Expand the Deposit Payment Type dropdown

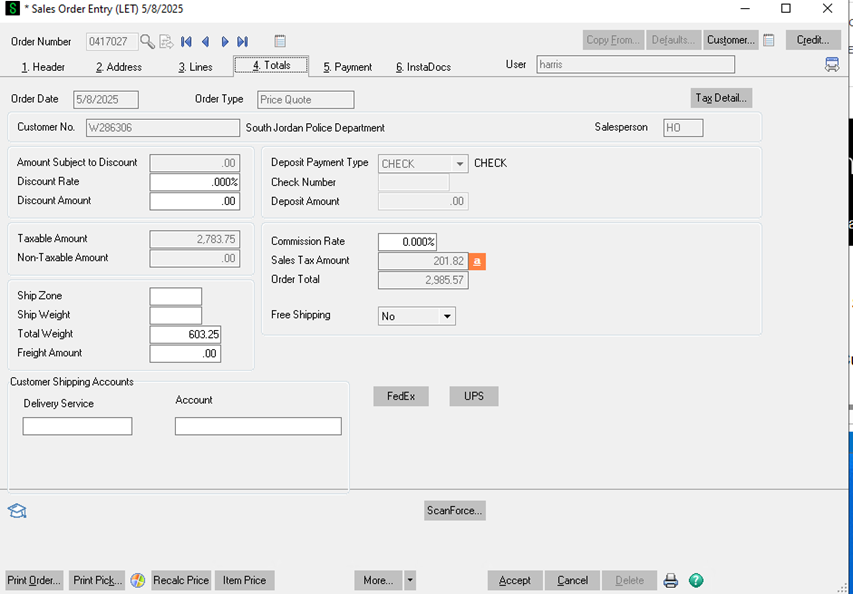coord(460,164)
